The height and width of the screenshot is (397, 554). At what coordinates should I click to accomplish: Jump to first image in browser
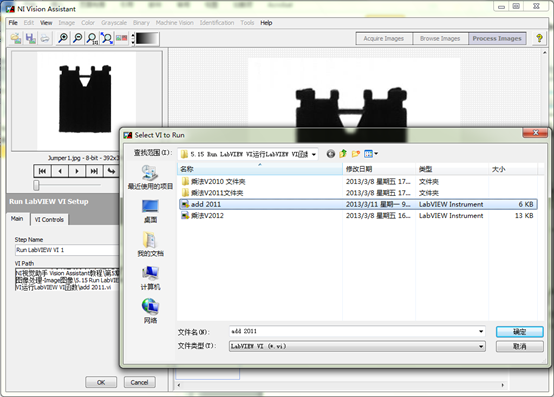pyautogui.click(x=42, y=171)
